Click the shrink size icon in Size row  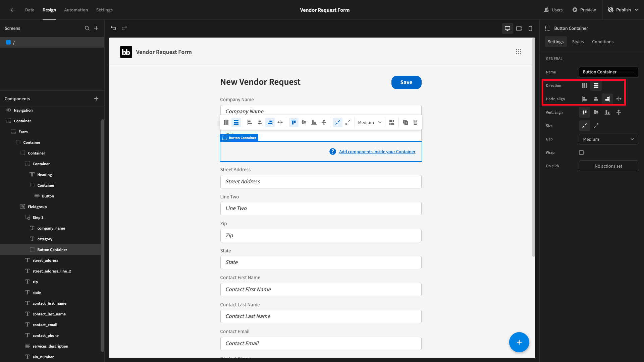(x=585, y=126)
